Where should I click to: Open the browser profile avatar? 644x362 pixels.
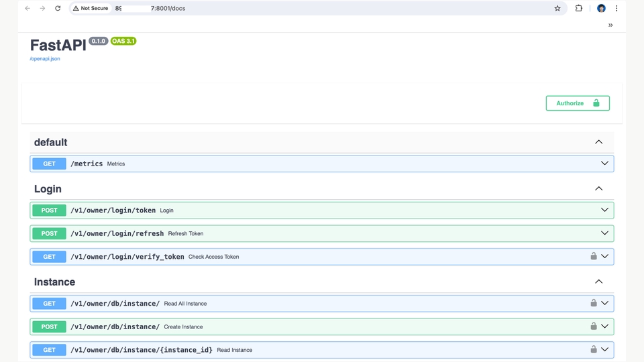601,8
